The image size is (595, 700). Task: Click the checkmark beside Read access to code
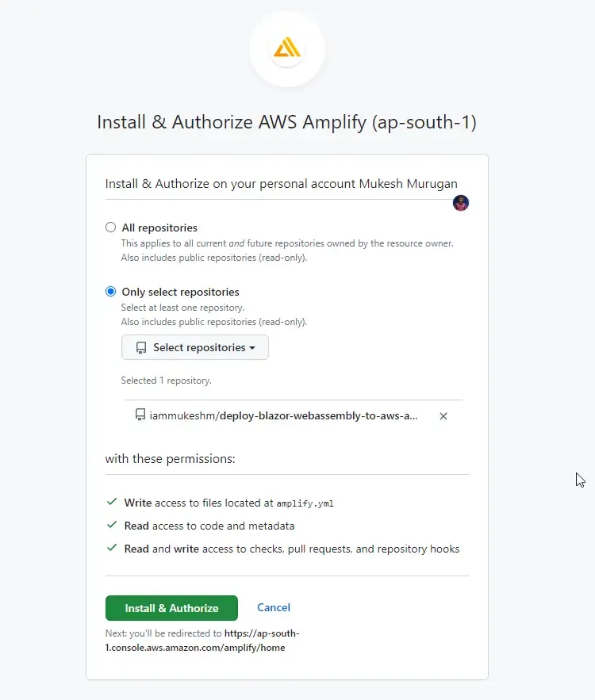coord(112,525)
